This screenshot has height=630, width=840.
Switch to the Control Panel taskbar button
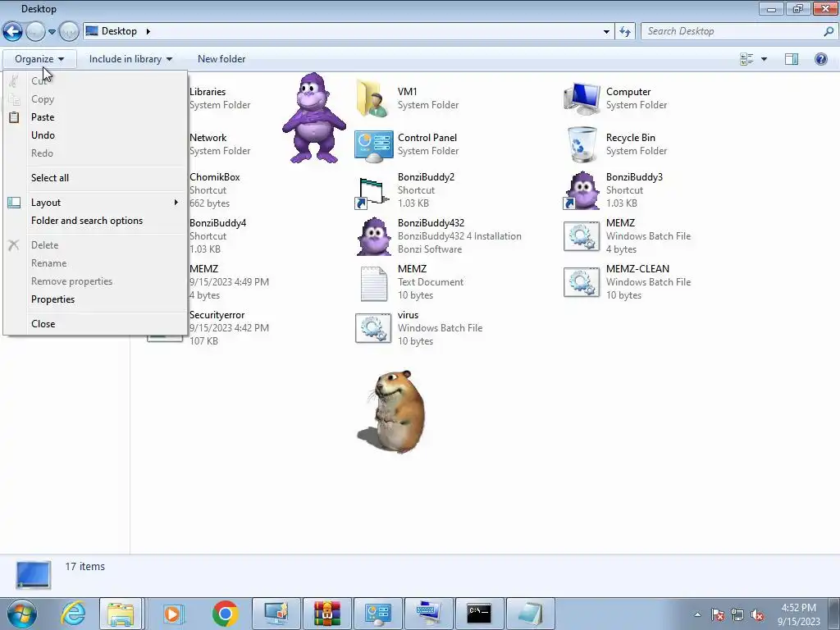(378, 614)
